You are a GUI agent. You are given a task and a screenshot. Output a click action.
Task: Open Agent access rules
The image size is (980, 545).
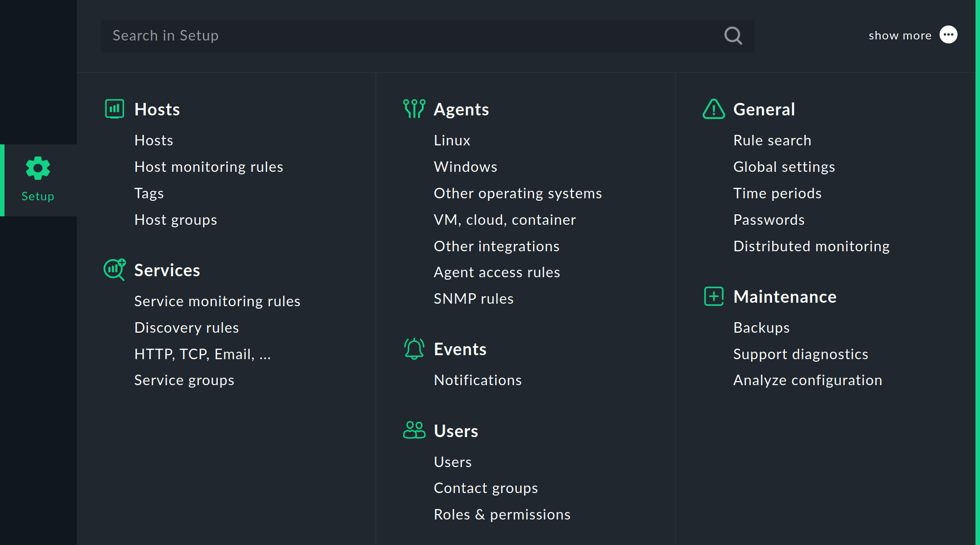pos(497,272)
